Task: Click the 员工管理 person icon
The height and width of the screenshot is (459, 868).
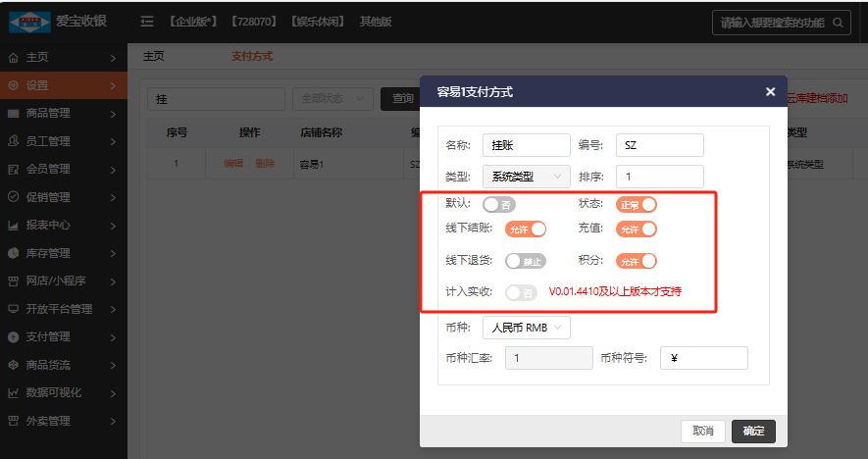Action: tap(14, 141)
